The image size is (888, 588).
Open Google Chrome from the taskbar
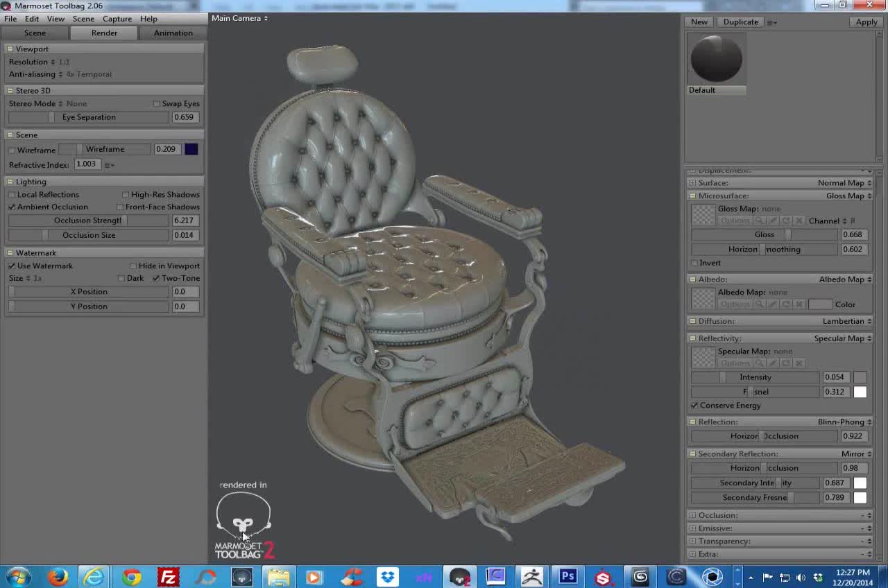131,577
